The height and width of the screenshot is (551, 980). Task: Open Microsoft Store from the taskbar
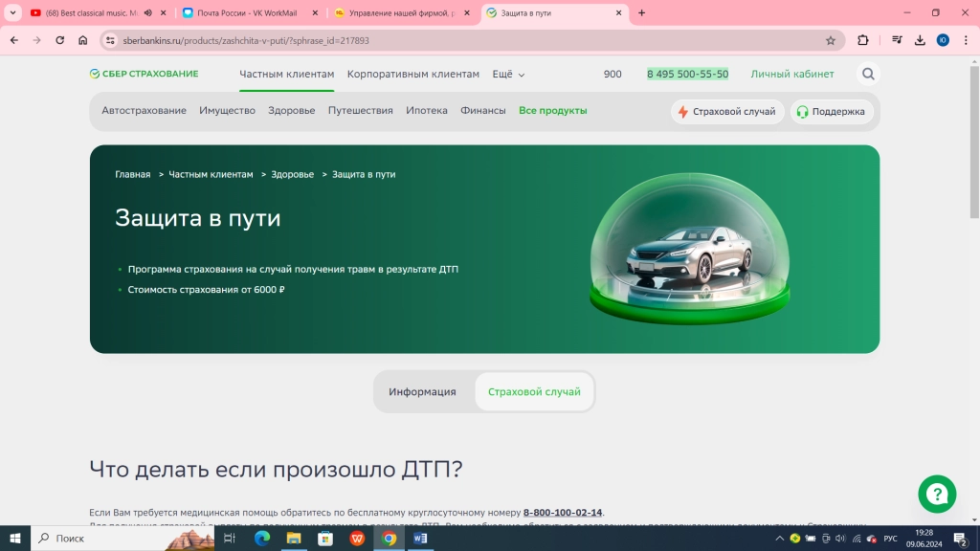[325, 538]
